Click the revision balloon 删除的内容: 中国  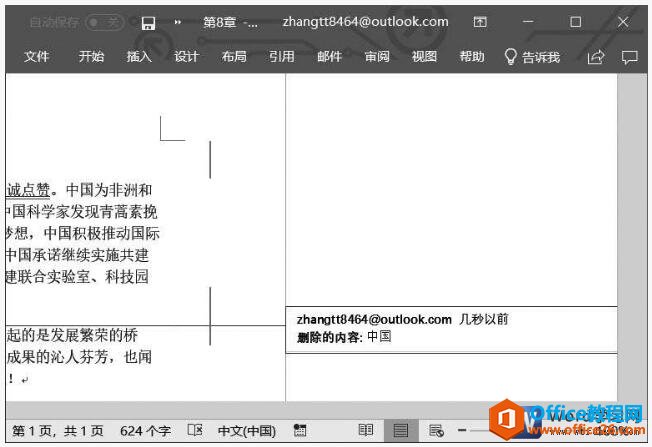(x=451, y=330)
